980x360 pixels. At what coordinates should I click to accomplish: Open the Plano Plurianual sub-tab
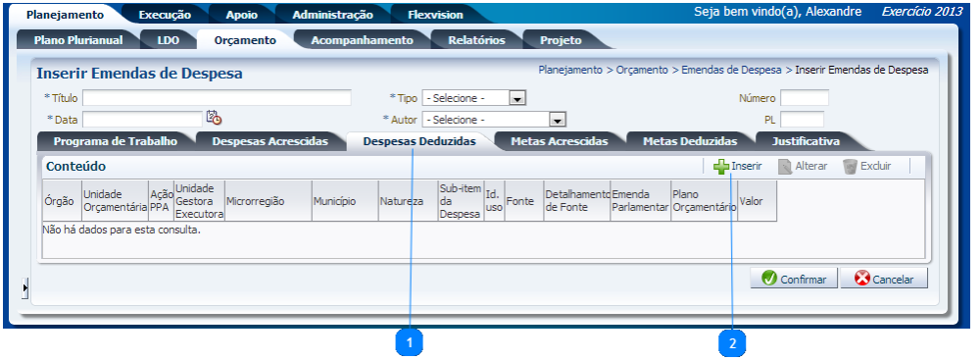coord(78,40)
